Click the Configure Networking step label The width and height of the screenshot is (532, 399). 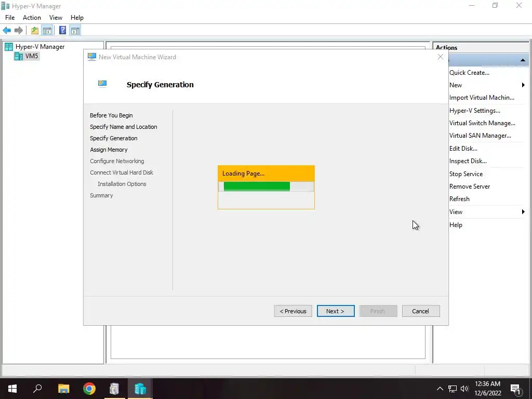point(117,161)
